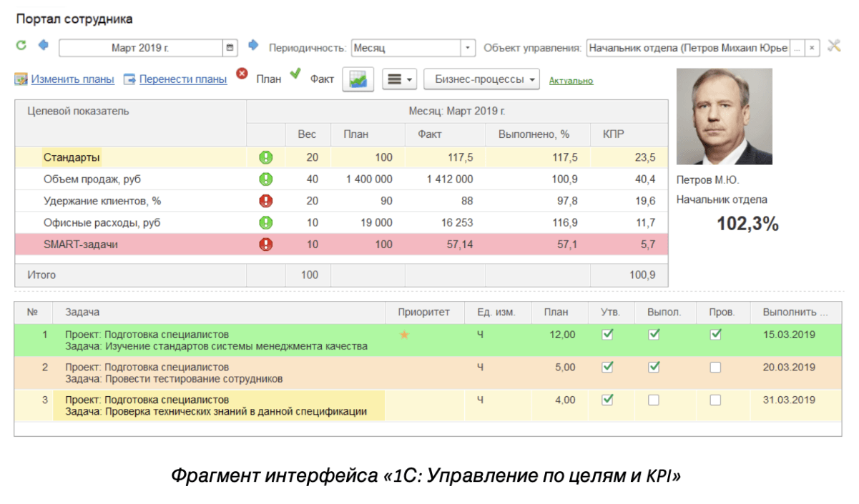The height and width of the screenshot is (504, 859).
Task: Toggle Утв. checkbox for task 2
Action: (608, 367)
